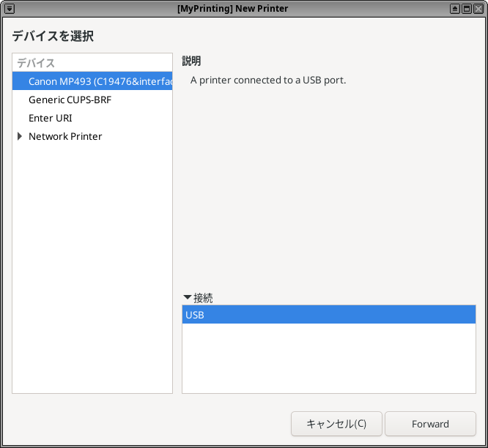Choose the Generic CUPS-BRF device

coord(92,100)
